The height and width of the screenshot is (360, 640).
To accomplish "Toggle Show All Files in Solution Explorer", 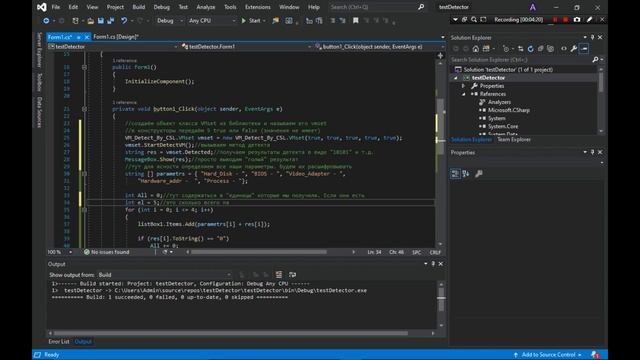I will pos(550,49).
